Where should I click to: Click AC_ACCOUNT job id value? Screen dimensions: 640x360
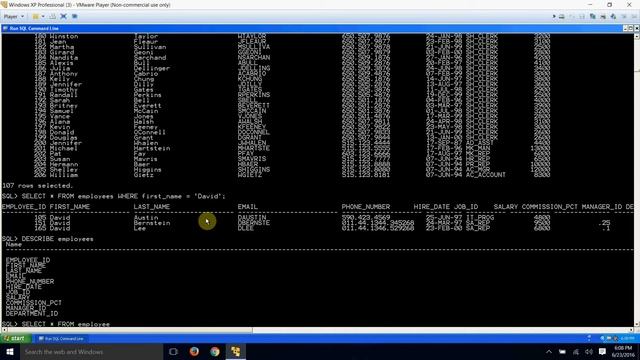coord(486,175)
